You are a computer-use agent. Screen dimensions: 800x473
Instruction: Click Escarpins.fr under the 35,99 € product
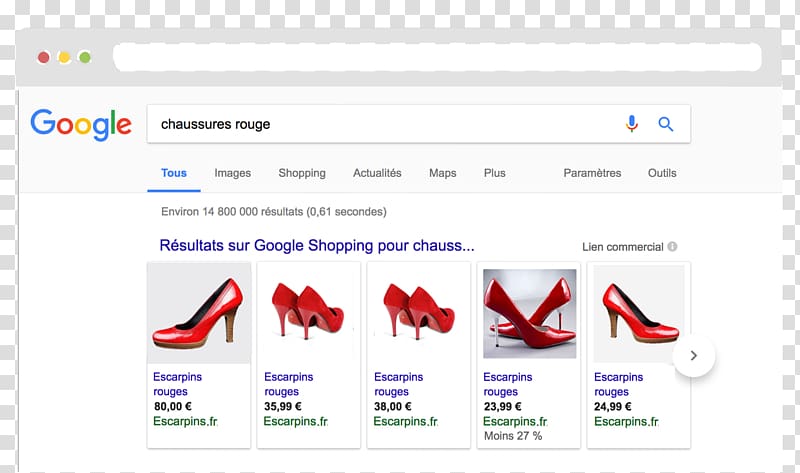tap(295, 421)
